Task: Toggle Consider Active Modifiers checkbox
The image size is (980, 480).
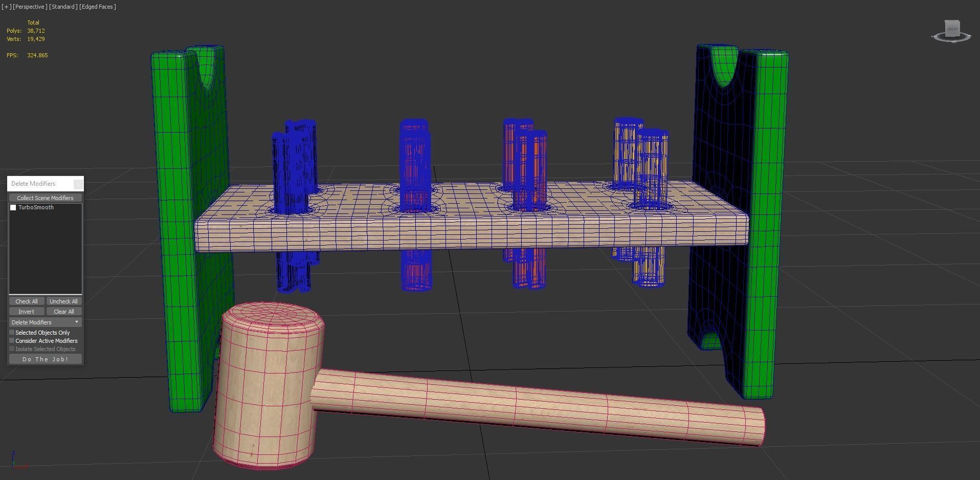Action: 12,341
